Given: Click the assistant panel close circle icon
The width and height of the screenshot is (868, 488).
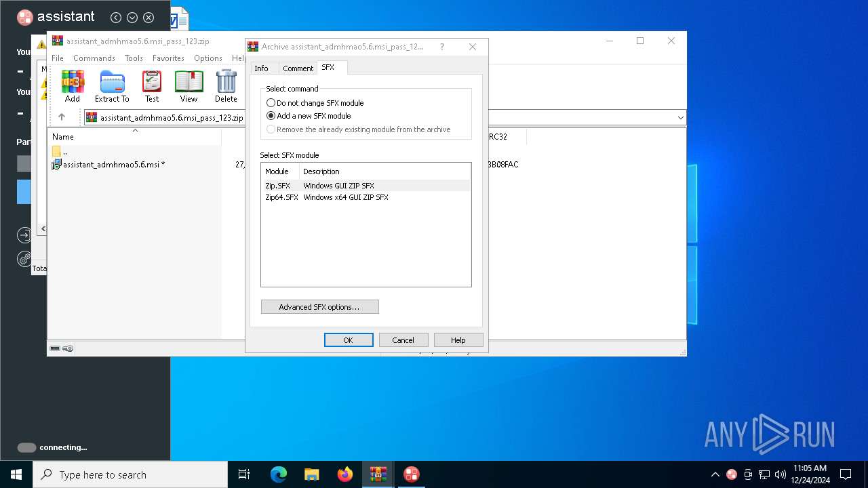Looking at the screenshot, I should 149,18.
